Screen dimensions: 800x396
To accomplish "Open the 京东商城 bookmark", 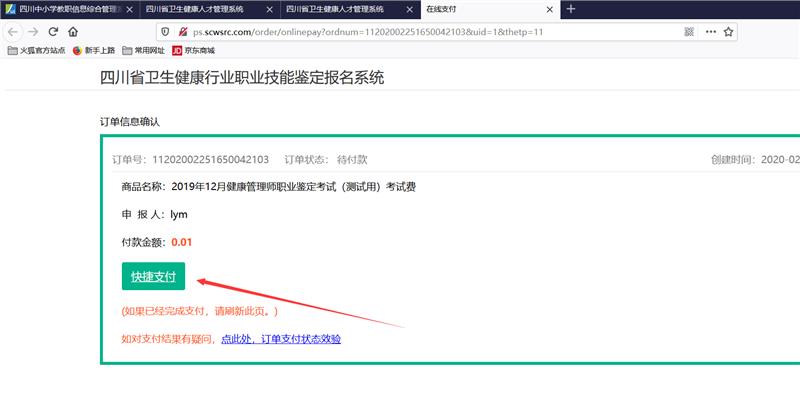I will pyautogui.click(x=194, y=51).
